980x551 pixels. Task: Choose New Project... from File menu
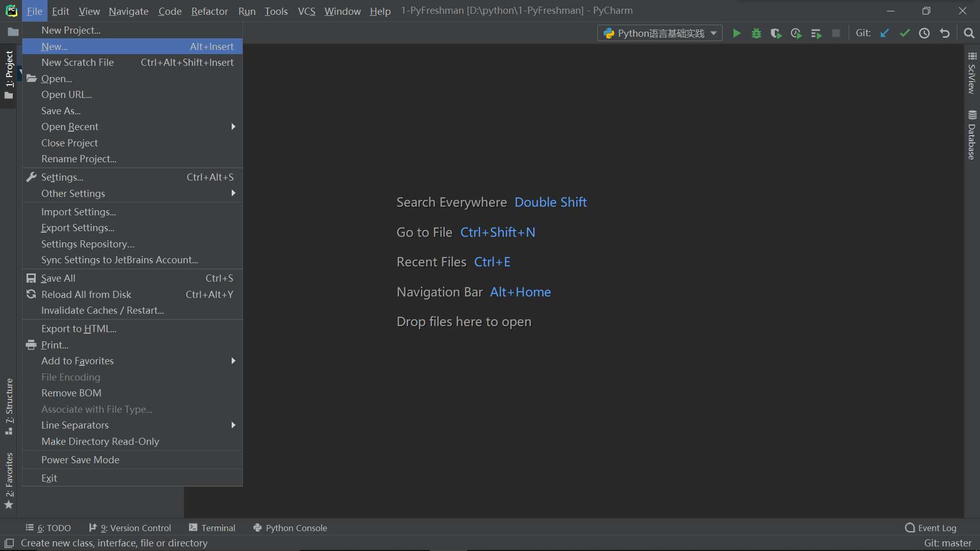pyautogui.click(x=132, y=30)
